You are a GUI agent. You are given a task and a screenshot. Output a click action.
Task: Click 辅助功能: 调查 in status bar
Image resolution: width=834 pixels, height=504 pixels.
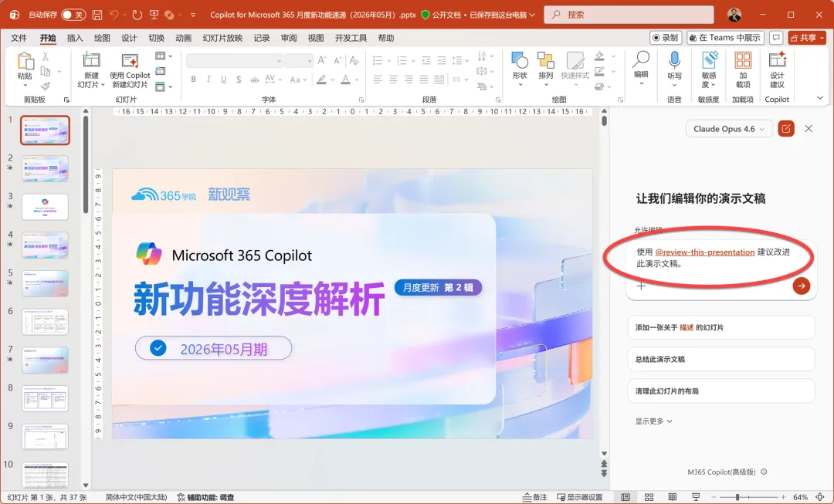pyautogui.click(x=205, y=497)
